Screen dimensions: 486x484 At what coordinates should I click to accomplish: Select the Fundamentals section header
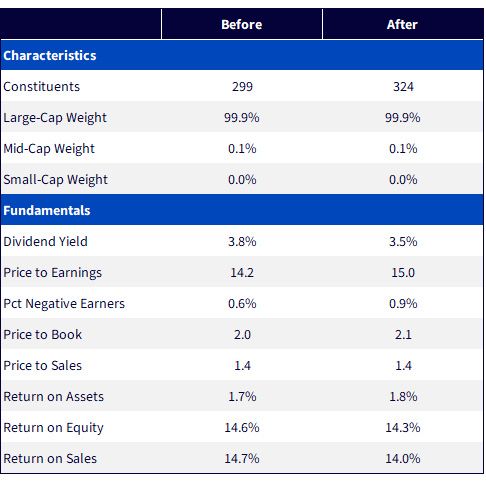click(47, 210)
